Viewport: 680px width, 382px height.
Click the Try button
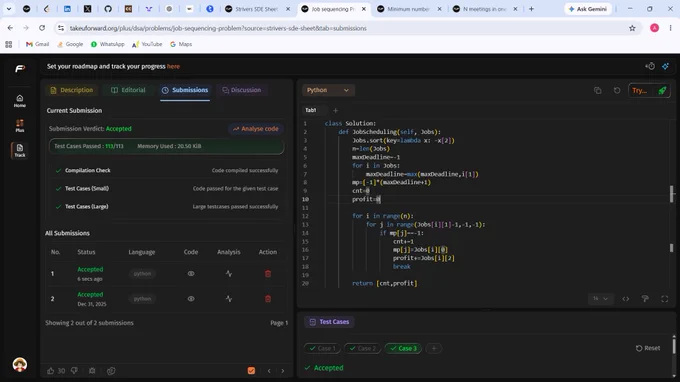(640, 90)
